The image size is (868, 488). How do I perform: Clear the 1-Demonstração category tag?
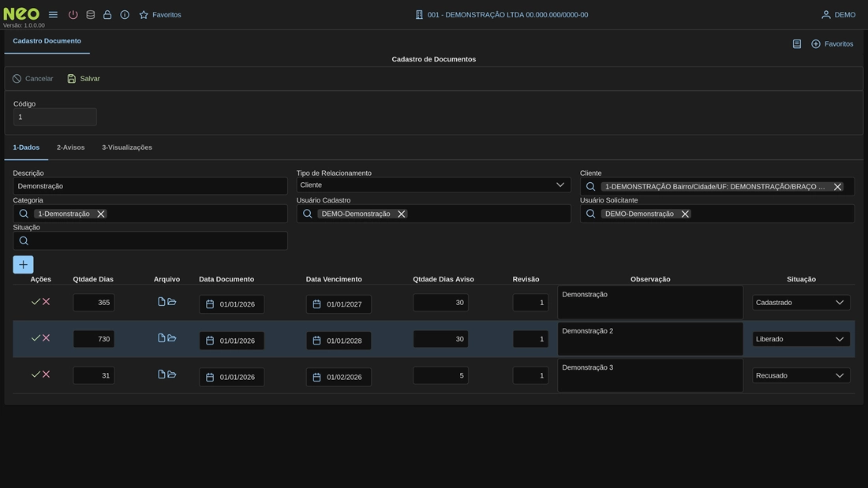[101, 214]
